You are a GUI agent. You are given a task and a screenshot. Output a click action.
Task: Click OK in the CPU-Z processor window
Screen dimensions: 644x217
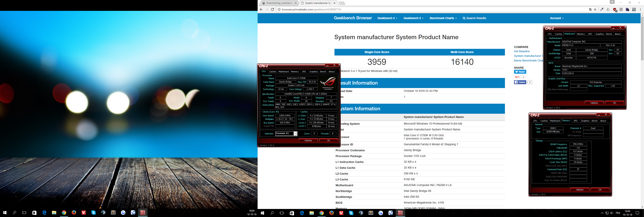click(x=328, y=140)
